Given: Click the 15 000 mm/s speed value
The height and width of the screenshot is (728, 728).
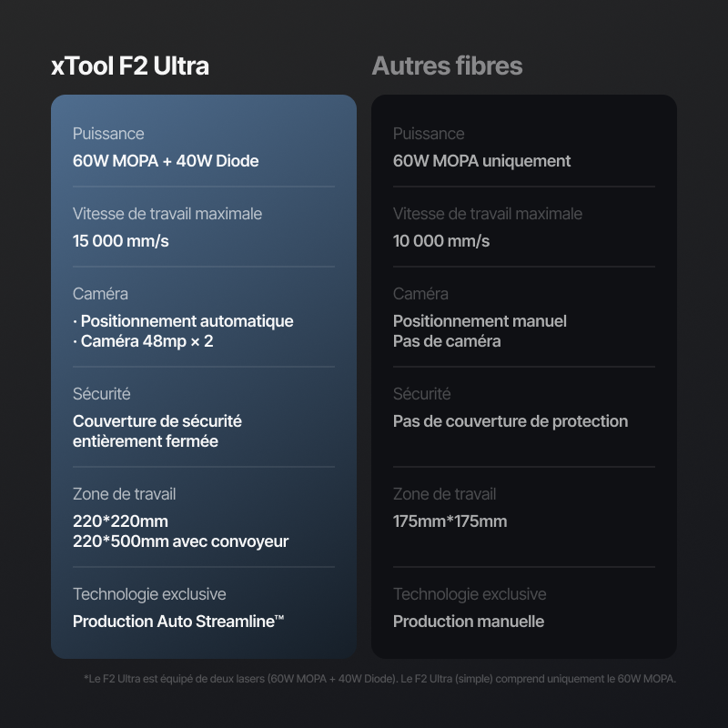Looking at the screenshot, I should pos(120,241).
